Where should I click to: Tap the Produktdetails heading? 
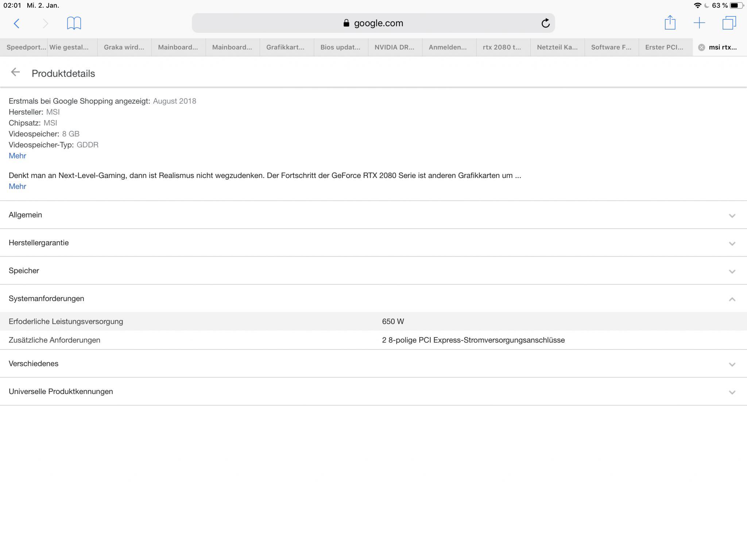(63, 73)
